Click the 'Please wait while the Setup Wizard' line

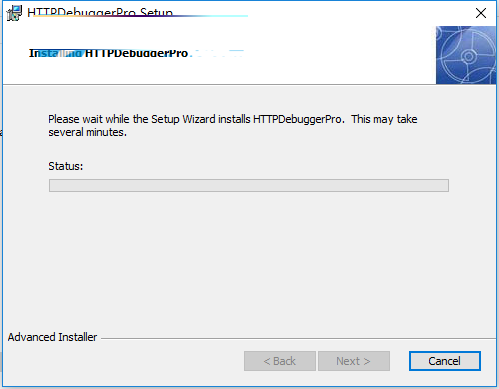pyautogui.click(x=233, y=119)
